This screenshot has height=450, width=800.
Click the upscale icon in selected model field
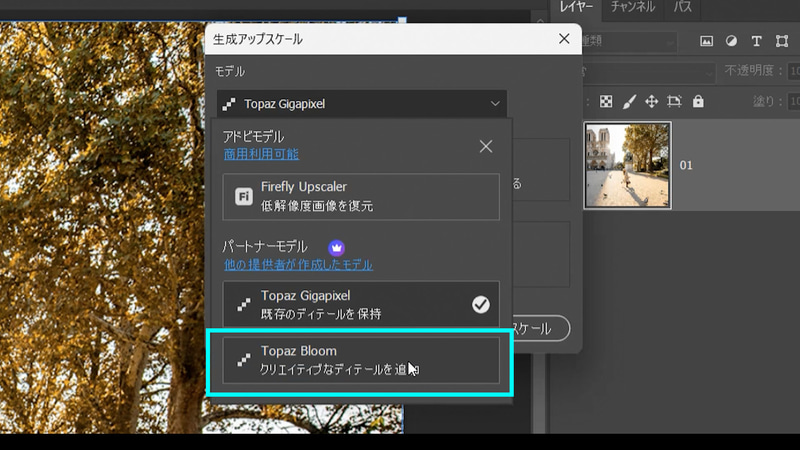[x=229, y=104]
